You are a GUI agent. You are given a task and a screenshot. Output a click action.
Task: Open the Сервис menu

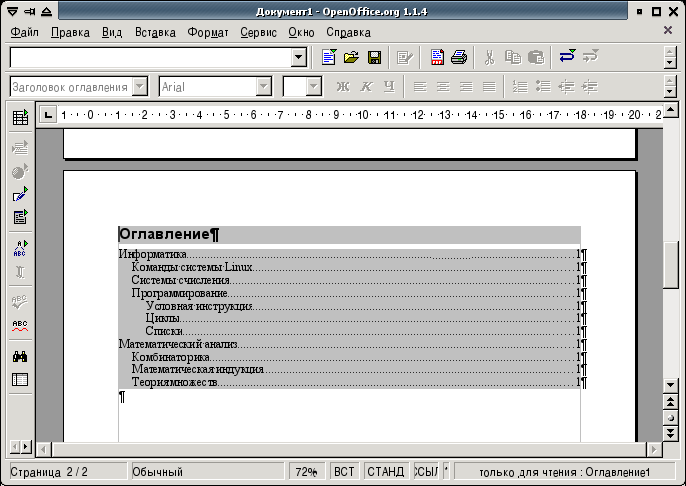tap(258, 32)
